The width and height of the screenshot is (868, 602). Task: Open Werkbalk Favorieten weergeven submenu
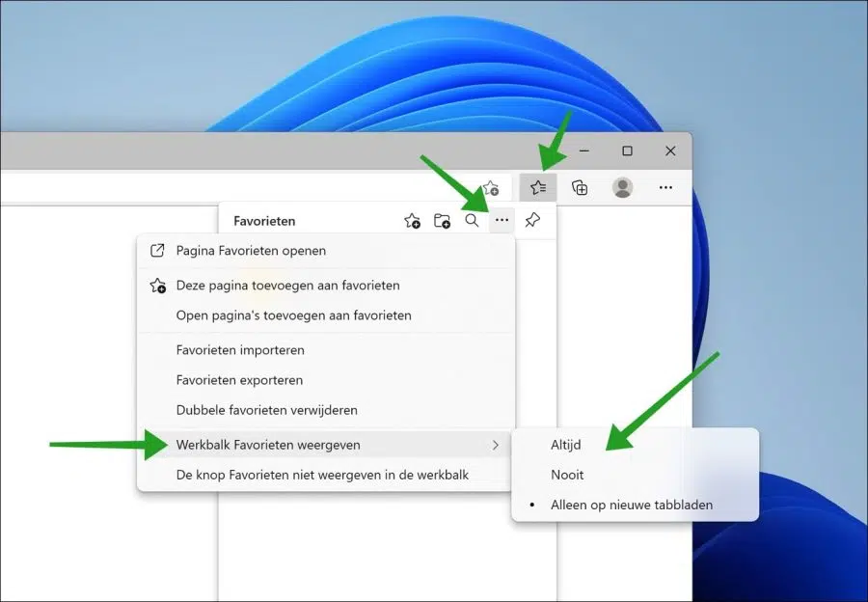click(326, 445)
